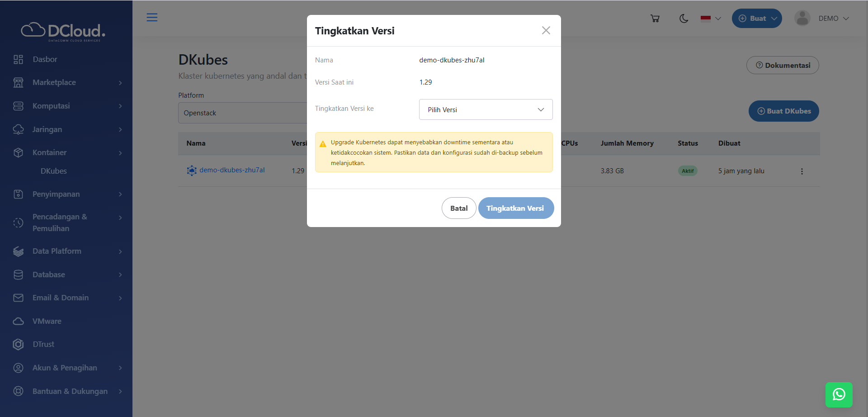Click the hamburger menu icon

click(152, 18)
